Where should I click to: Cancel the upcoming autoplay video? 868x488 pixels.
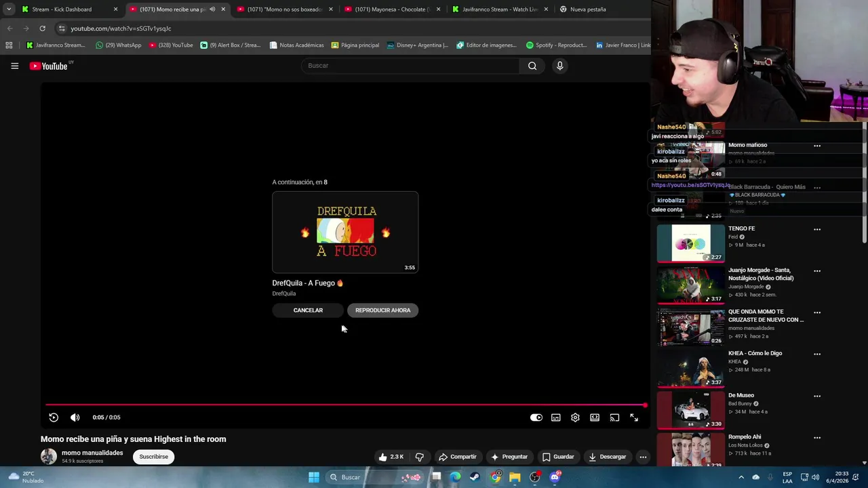308,310
